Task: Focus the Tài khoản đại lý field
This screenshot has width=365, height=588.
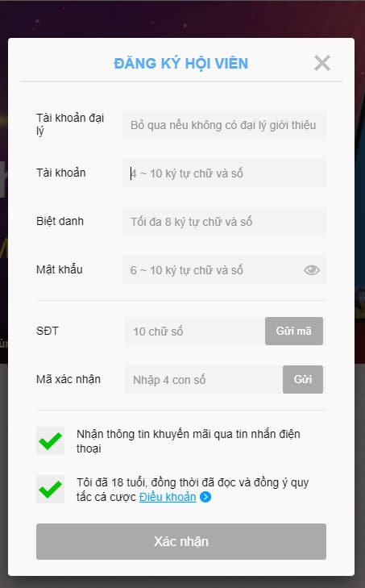Action: pos(224,124)
